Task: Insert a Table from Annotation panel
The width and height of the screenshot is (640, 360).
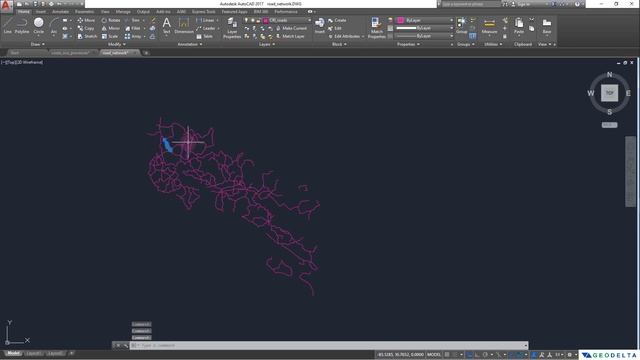Action: point(204,36)
